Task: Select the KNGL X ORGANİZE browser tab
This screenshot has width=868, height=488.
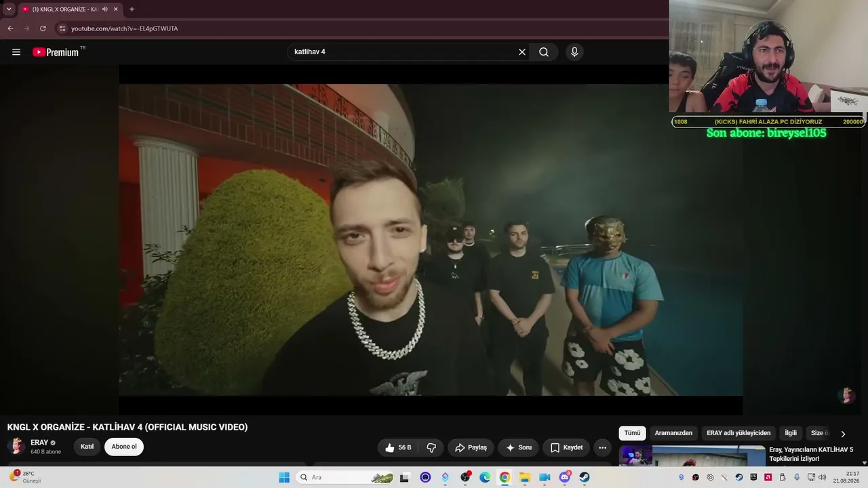Action: tap(70, 9)
